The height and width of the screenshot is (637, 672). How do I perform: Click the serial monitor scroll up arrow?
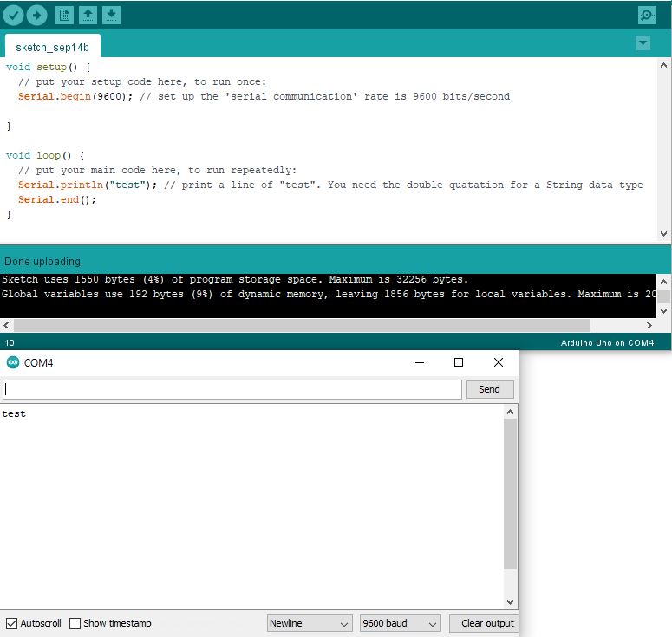point(510,413)
